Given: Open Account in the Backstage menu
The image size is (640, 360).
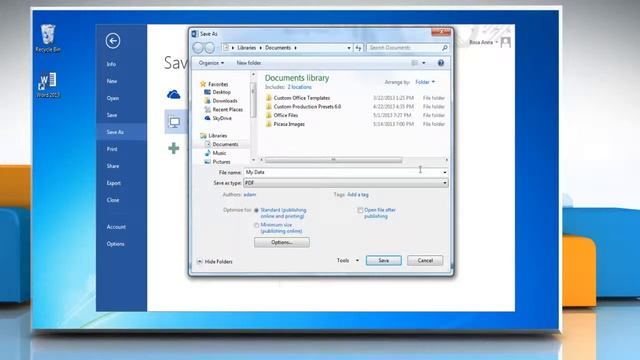Looking at the screenshot, I should pos(116,227).
